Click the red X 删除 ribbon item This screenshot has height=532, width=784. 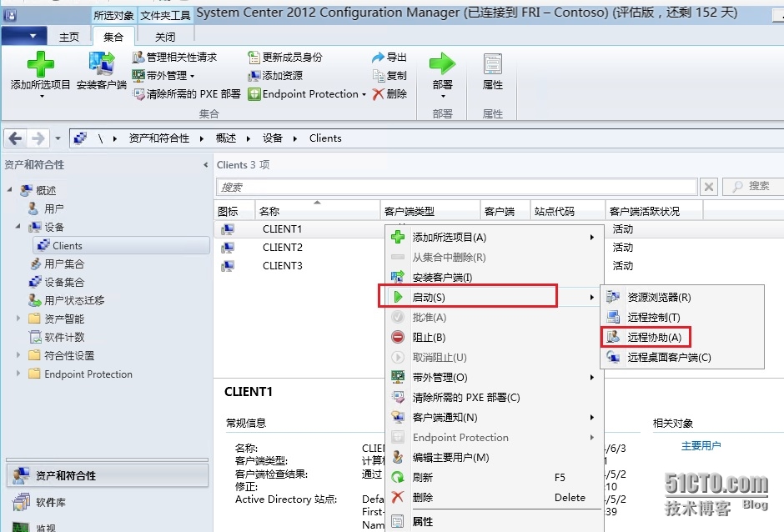point(389,94)
